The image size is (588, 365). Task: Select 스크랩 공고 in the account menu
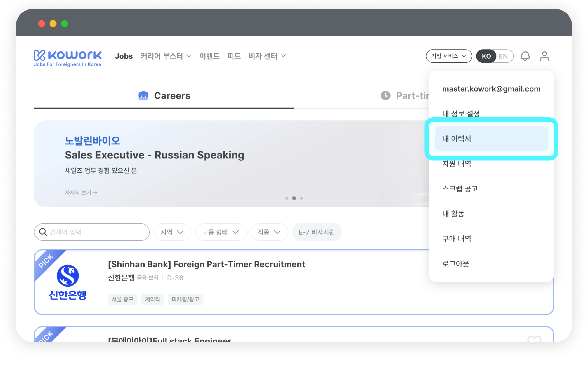pos(460,189)
